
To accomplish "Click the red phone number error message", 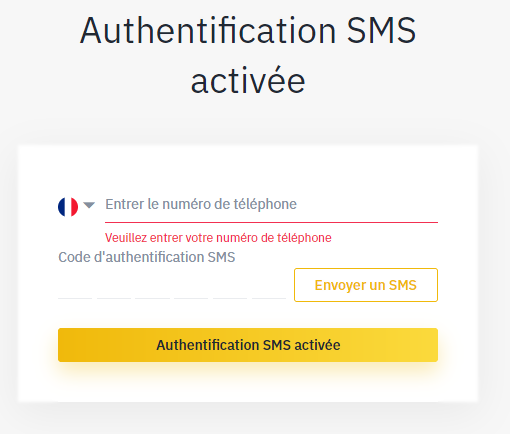I will tap(218, 238).
